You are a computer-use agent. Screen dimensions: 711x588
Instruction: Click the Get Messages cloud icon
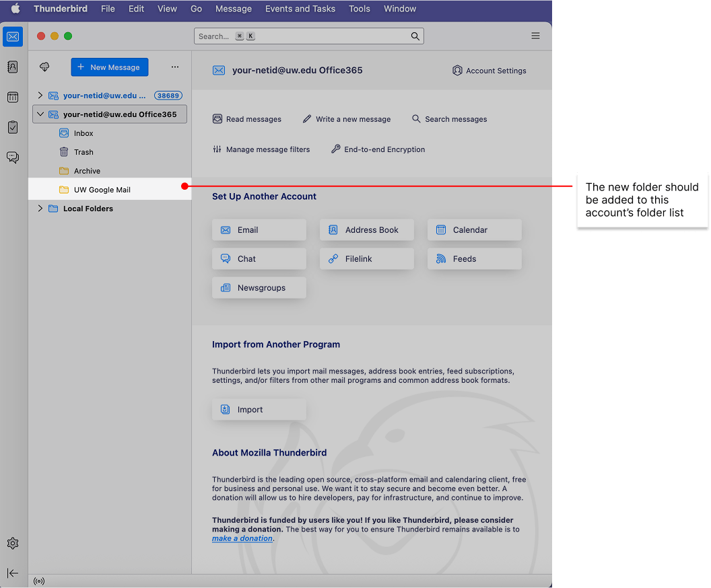(45, 67)
